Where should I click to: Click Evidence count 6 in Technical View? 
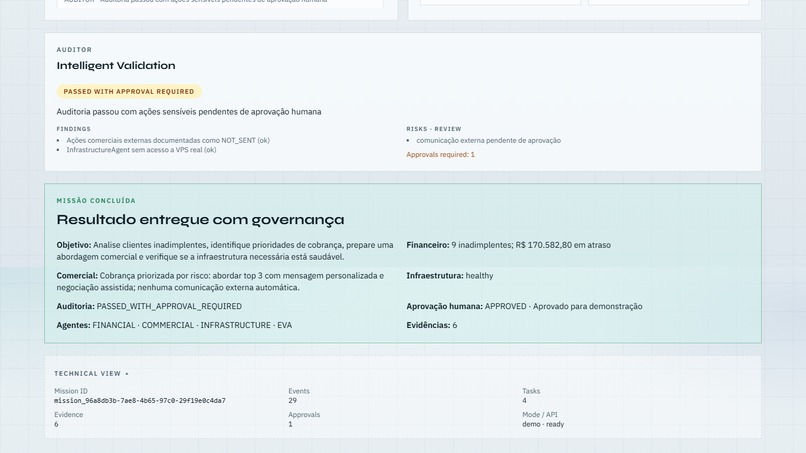click(x=57, y=424)
